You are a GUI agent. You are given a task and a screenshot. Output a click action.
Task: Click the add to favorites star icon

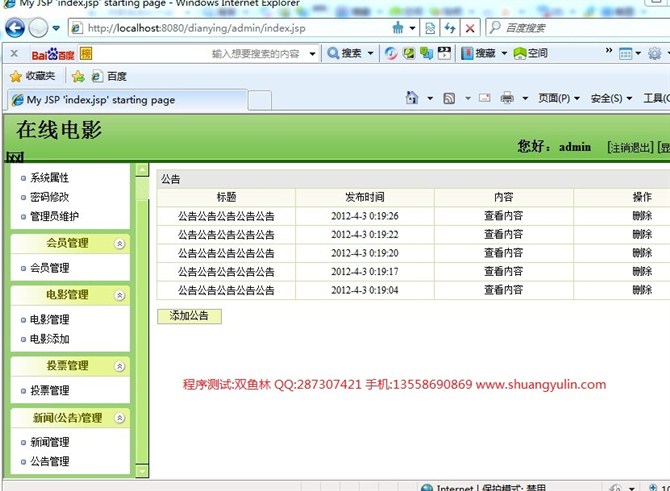tap(78, 76)
